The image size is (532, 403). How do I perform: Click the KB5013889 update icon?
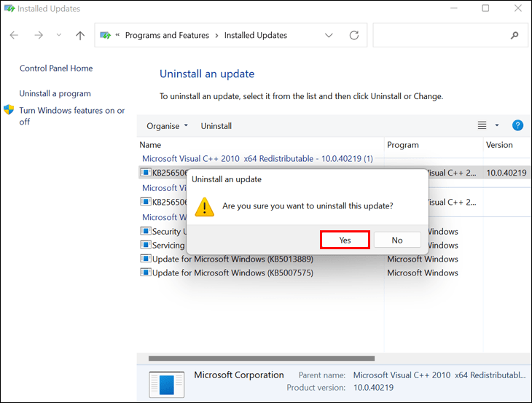pyautogui.click(x=146, y=259)
